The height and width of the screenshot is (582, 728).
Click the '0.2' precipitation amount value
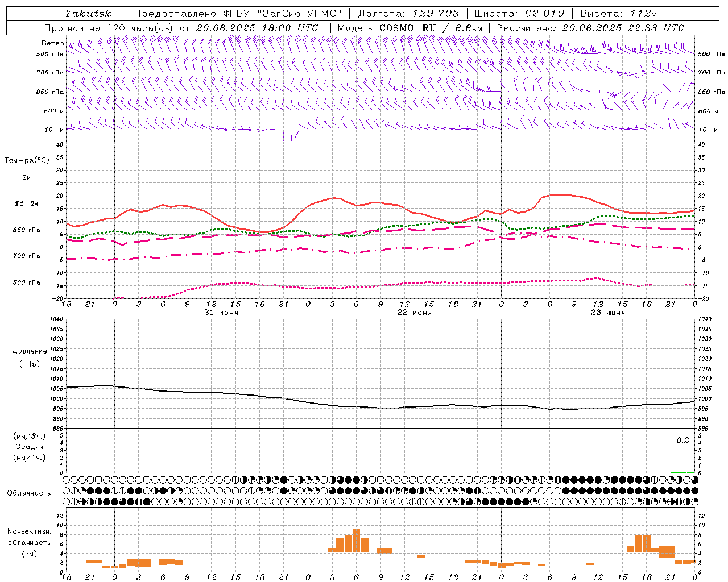coord(682,440)
